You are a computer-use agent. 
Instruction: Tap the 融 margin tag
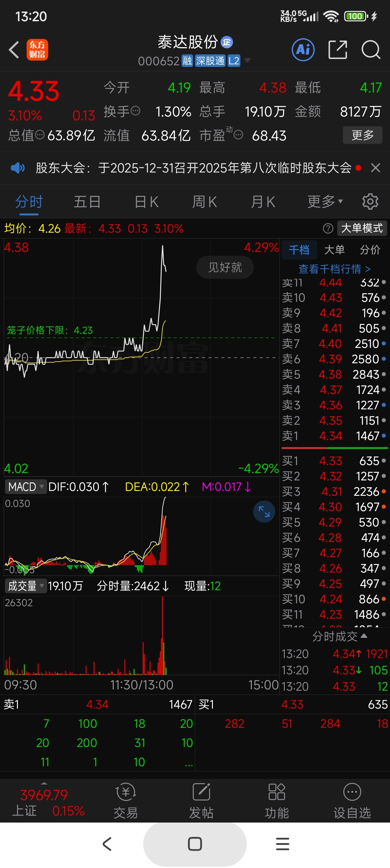187,61
